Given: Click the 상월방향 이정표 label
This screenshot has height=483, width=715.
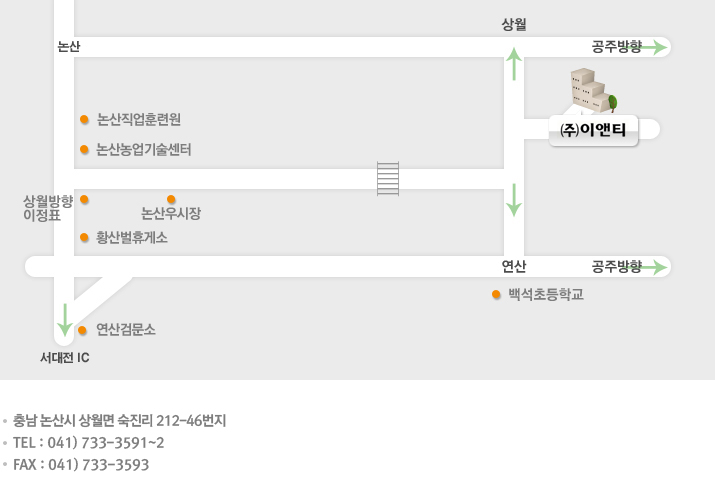Looking at the screenshot, I should 48,208.
